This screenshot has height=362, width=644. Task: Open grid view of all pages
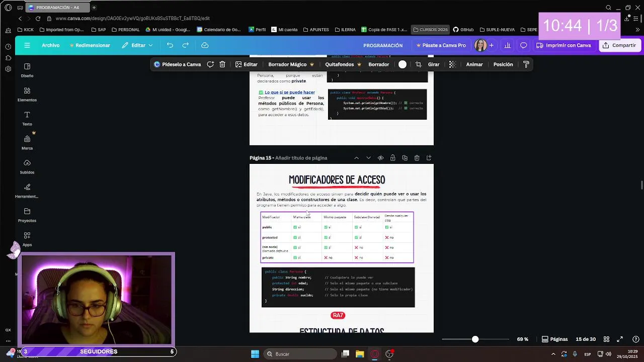[x=606, y=339]
